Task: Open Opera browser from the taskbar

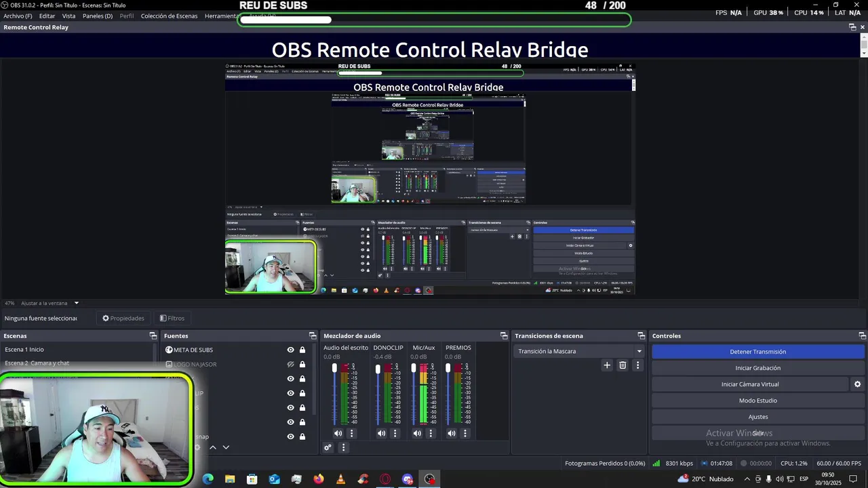Action: (385, 479)
